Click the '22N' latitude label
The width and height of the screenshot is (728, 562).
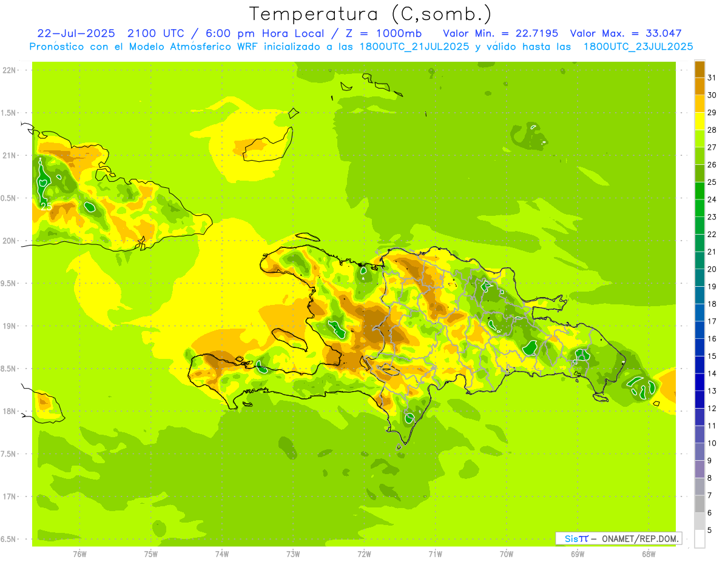[x=9, y=70]
